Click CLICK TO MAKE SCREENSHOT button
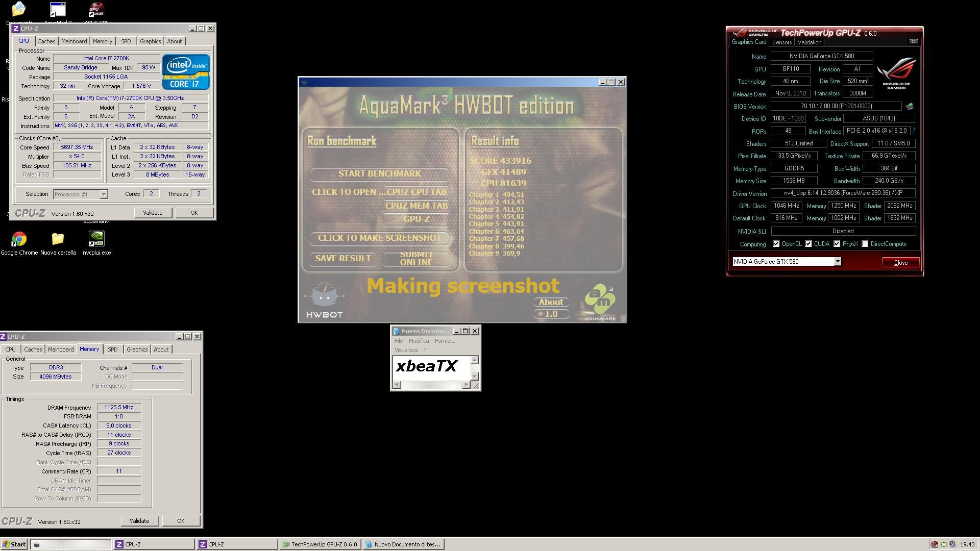980x551 pixels. (379, 238)
